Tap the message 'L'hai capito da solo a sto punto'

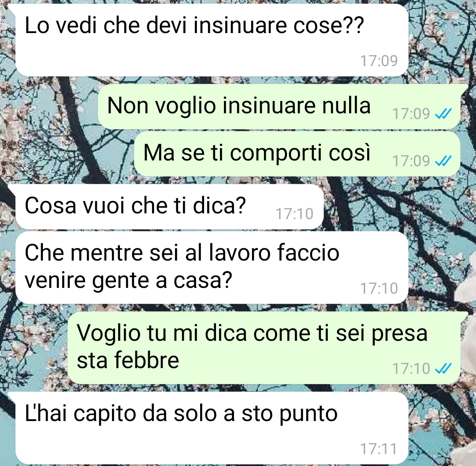212,428
